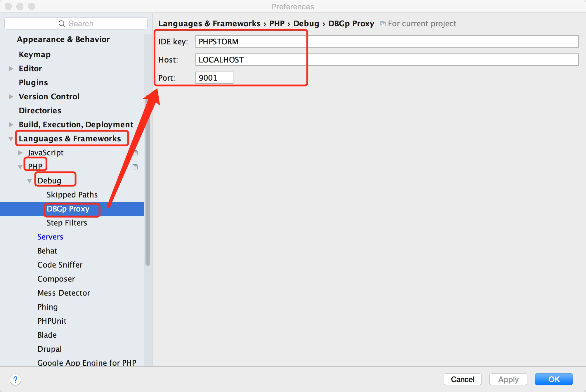This screenshot has width=586, height=392.
Task: Collapse the Debug node
Action: click(30, 181)
